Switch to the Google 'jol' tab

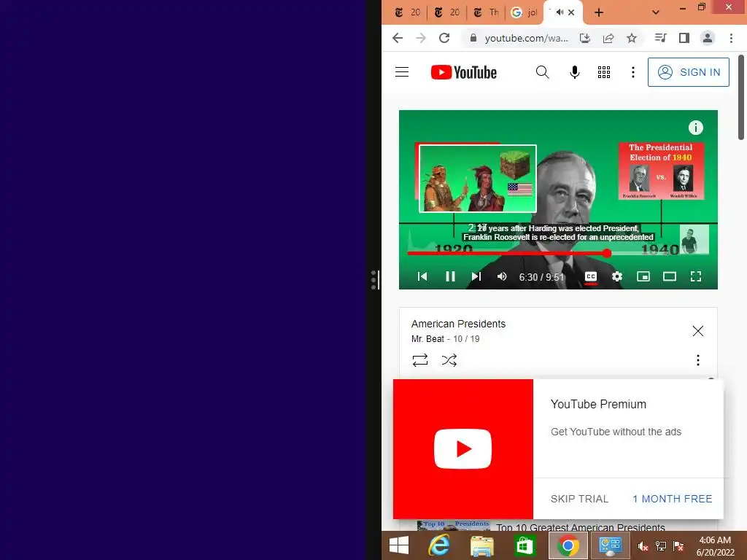(525, 12)
